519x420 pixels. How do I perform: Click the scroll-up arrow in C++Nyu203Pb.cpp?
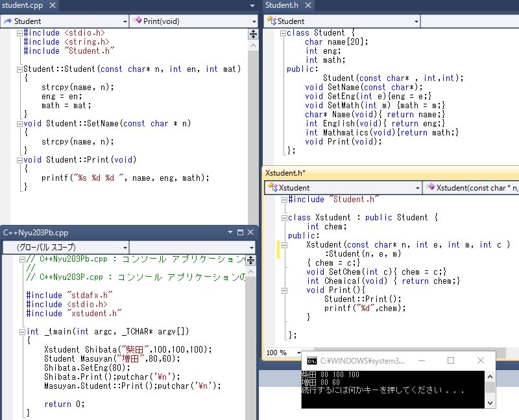pyautogui.click(x=251, y=272)
